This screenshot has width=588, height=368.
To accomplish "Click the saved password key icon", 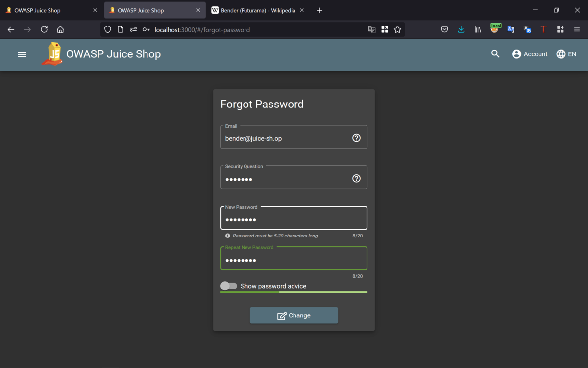I will tap(146, 29).
